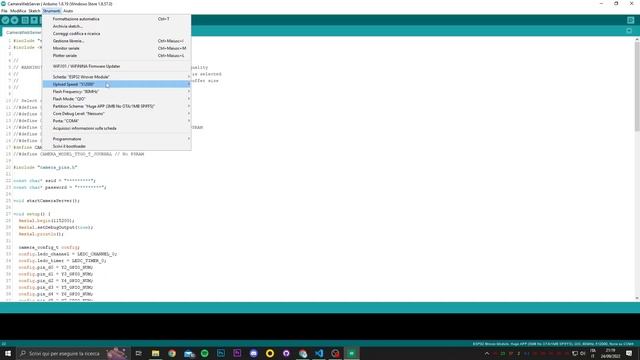The width and height of the screenshot is (640, 360).
Task: Expand the Porta COM submenu
Action: point(117,121)
